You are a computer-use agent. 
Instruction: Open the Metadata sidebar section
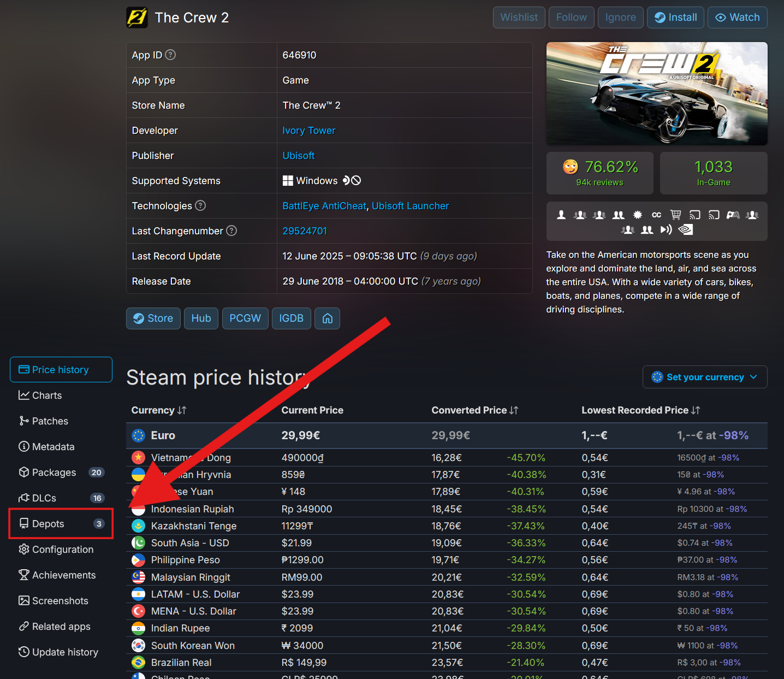pos(61,447)
